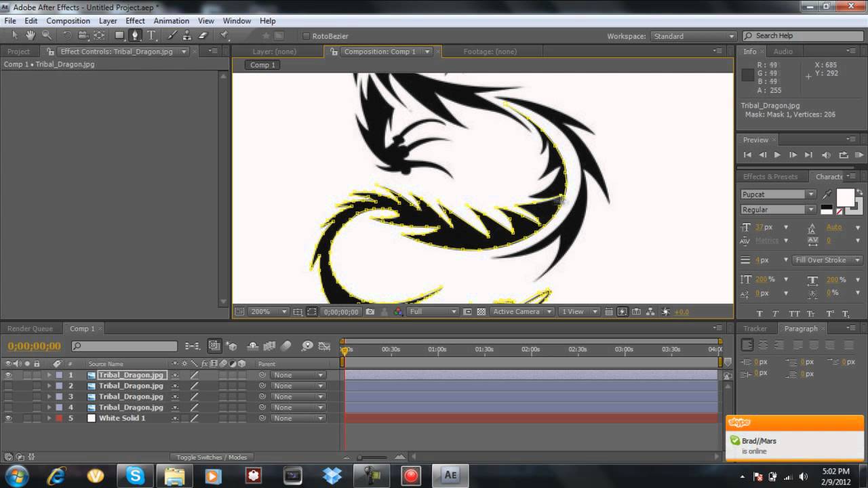Image resolution: width=868 pixels, height=488 pixels.
Task: Toggle fast previews button in viewer
Action: pos(621,312)
